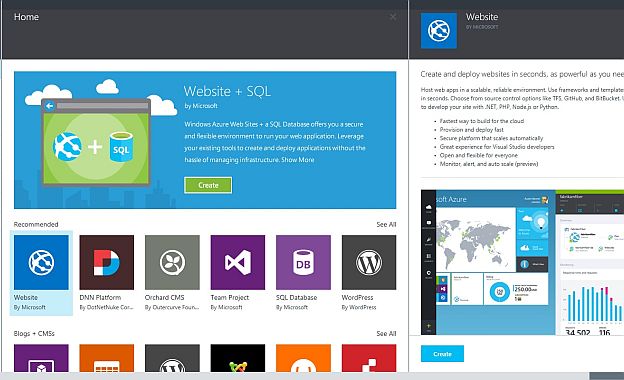Click the blue Create button in Website panel
The height and width of the screenshot is (380, 624).
(442, 354)
